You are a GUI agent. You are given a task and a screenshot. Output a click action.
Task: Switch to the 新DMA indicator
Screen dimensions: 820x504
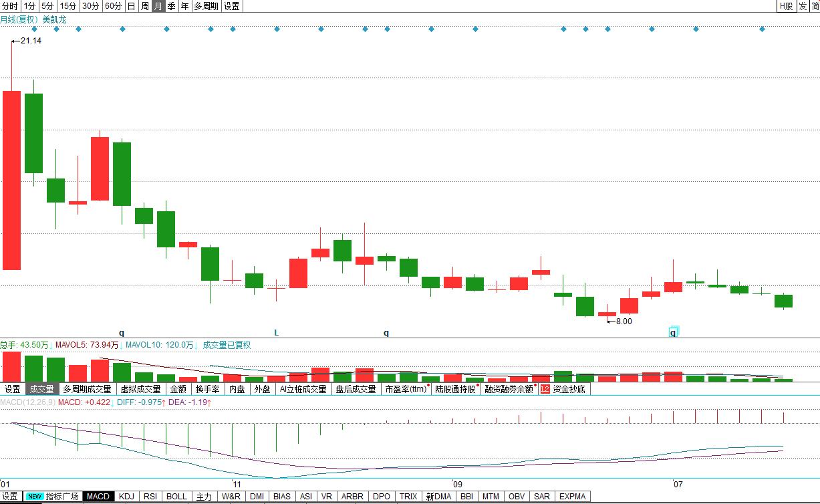click(439, 497)
